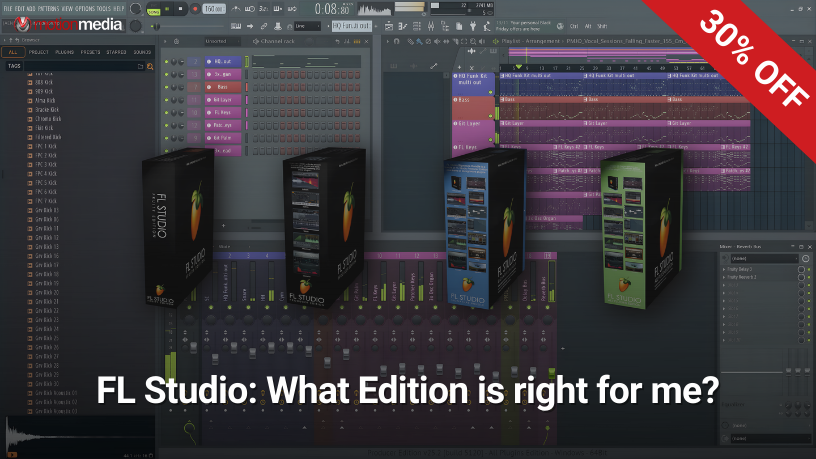The width and height of the screenshot is (816, 459).
Task: Click the TAGS button in browser
Action: [14, 66]
